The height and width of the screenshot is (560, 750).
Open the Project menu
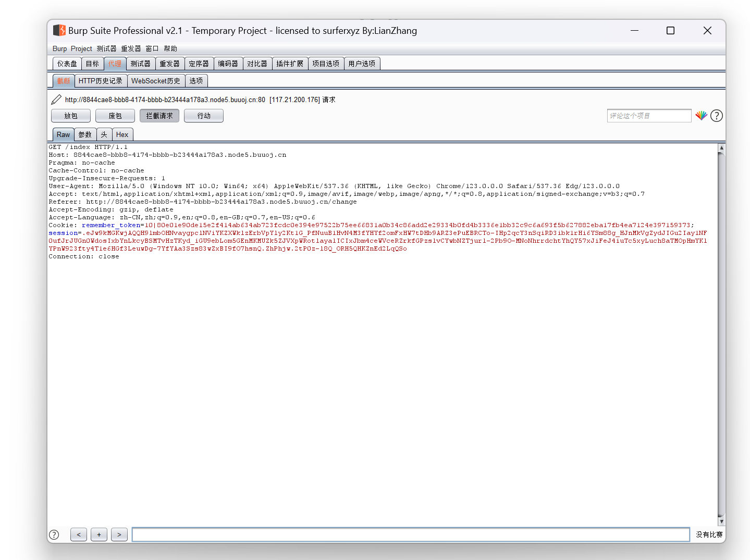click(81, 48)
